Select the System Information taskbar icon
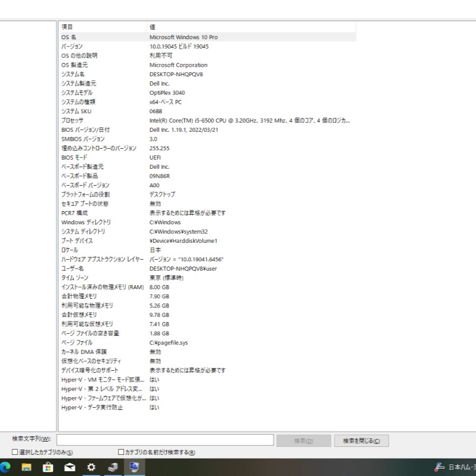Screen dimensions: 476x476 (x=134, y=467)
